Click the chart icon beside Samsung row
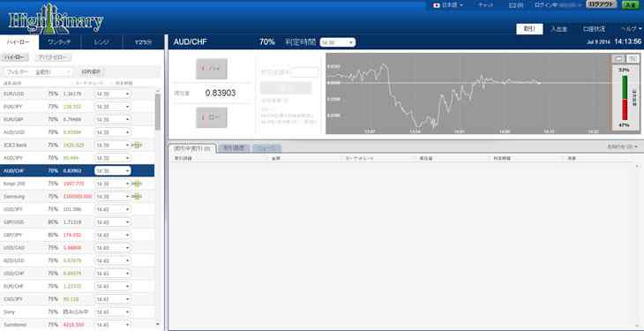 click(x=137, y=197)
